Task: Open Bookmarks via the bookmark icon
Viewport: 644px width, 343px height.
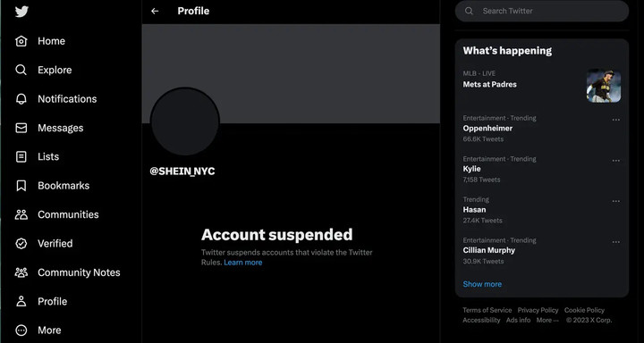Action: pyautogui.click(x=21, y=186)
